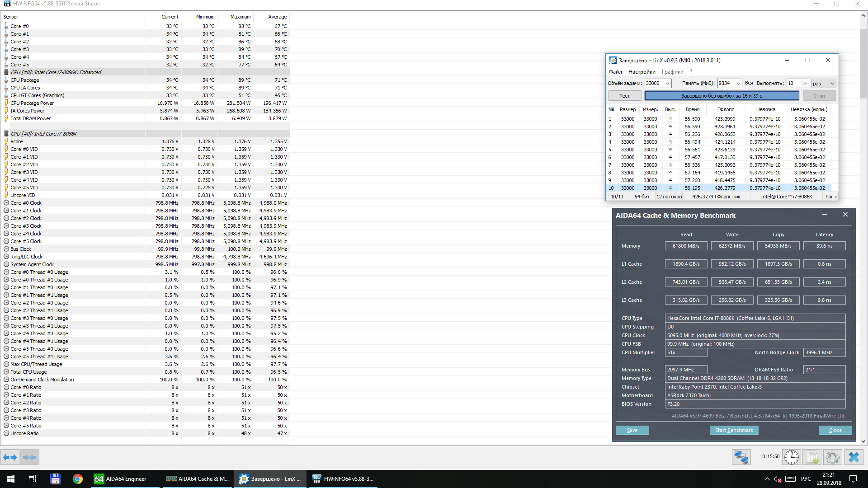The height and width of the screenshot is (488, 868).
Task: Click the expand columns arrows icon in HWiNFO
Action: (10, 457)
